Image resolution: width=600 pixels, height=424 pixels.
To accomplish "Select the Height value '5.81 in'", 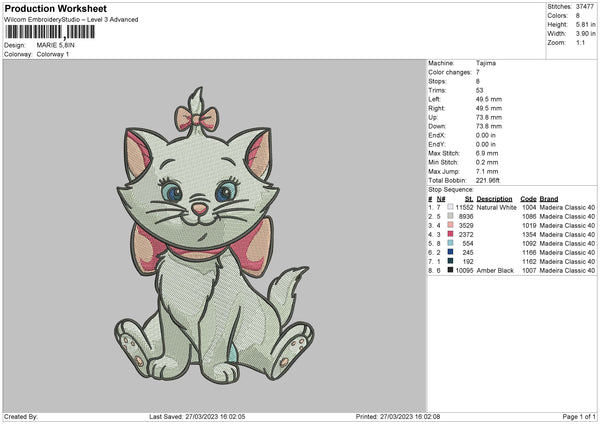I will coord(585,24).
